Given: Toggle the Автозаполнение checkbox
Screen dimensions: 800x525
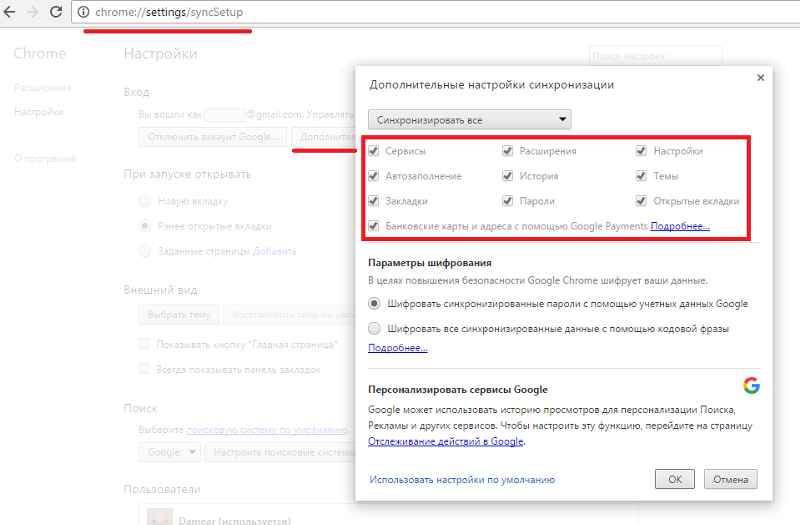Looking at the screenshot, I should click(374, 176).
